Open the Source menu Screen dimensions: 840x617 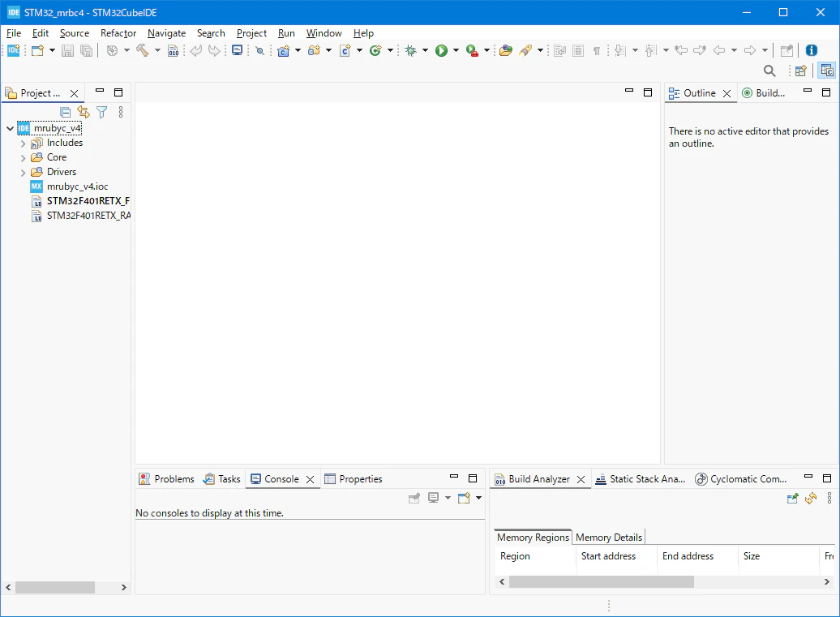click(75, 33)
